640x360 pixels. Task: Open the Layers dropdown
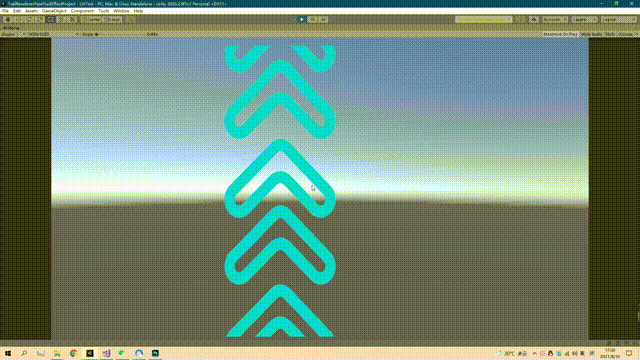pyautogui.click(x=584, y=19)
